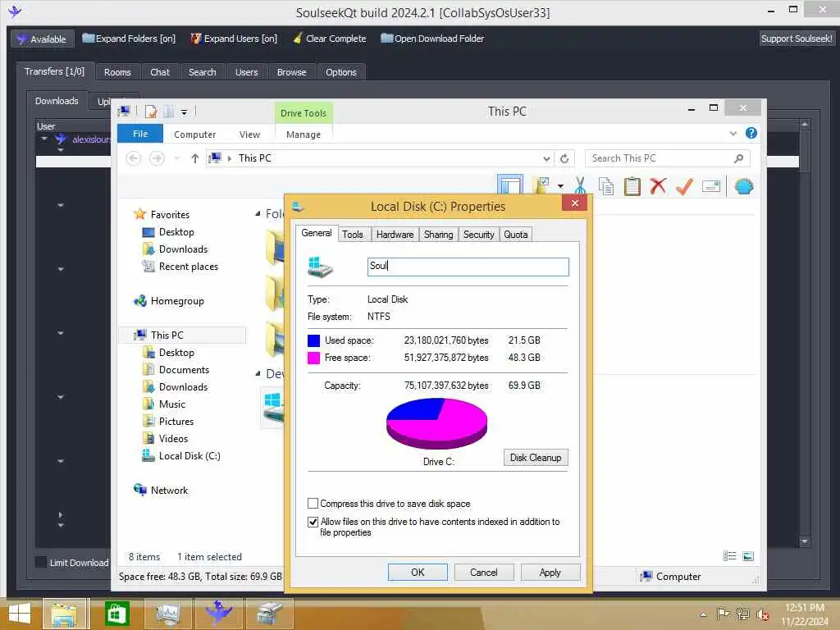Click Apply in Local Disk Properties
This screenshot has height=630, width=840.
(550, 572)
